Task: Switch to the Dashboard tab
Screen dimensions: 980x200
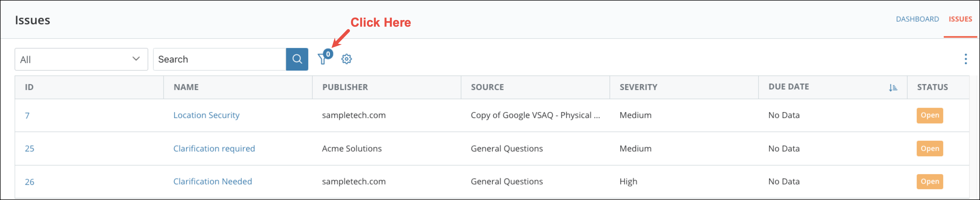Action: click(917, 19)
